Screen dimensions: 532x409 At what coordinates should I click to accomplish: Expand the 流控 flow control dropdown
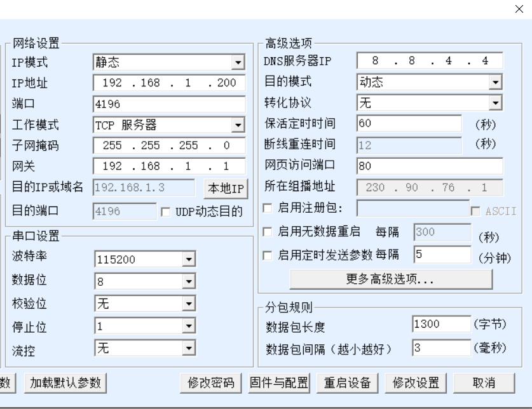coord(189,347)
